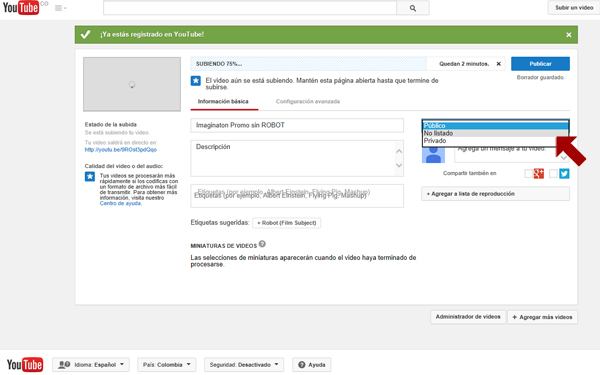Image resolution: width=600 pixels, height=375 pixels.
Task: Click the YouTube search input field
Action: [250, 8]
